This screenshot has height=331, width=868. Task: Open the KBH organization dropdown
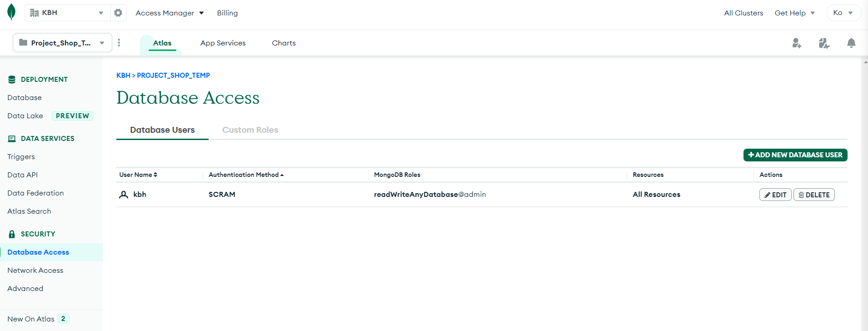point(67,13)
